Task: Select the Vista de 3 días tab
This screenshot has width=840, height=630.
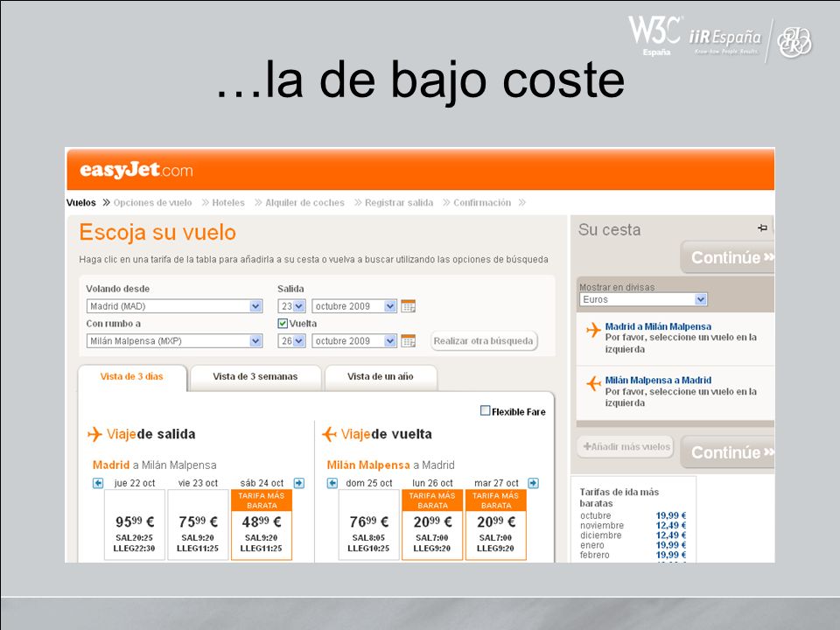Action: (x=132, y=377)
